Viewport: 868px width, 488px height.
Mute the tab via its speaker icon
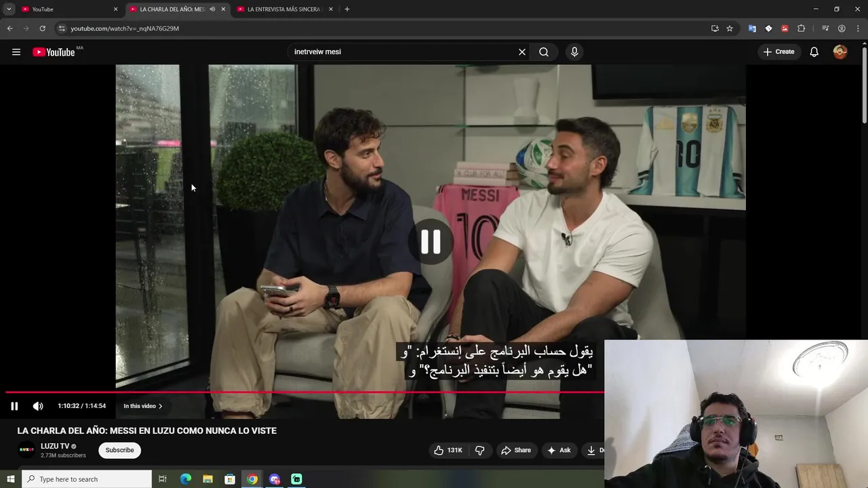pyautogui.click(x=212, y=9)
